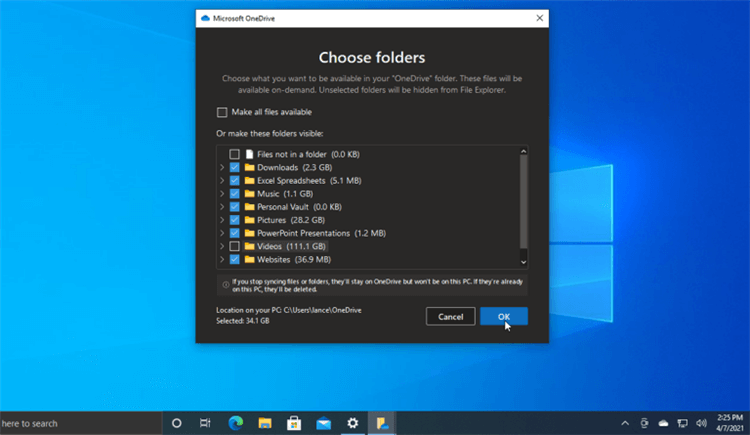Expand the Music folder chevron
This screenshot has width=750, height=435.
[x=221, y=194]
